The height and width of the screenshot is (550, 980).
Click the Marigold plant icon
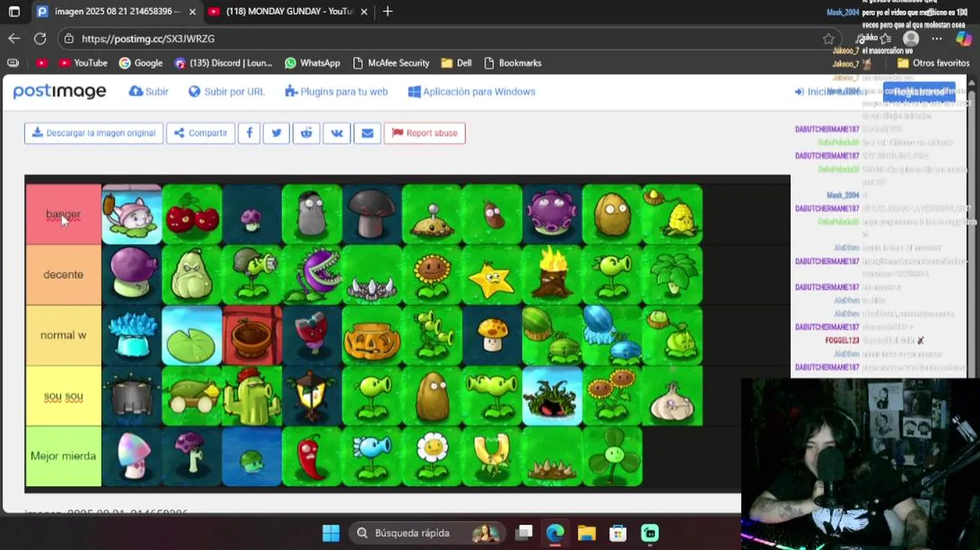(x=432, y=456)
